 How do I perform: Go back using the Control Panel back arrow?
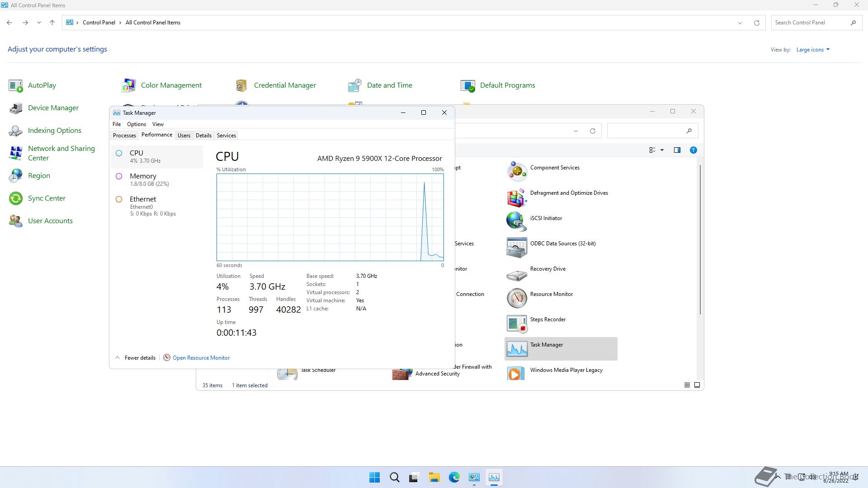[9, 23]
